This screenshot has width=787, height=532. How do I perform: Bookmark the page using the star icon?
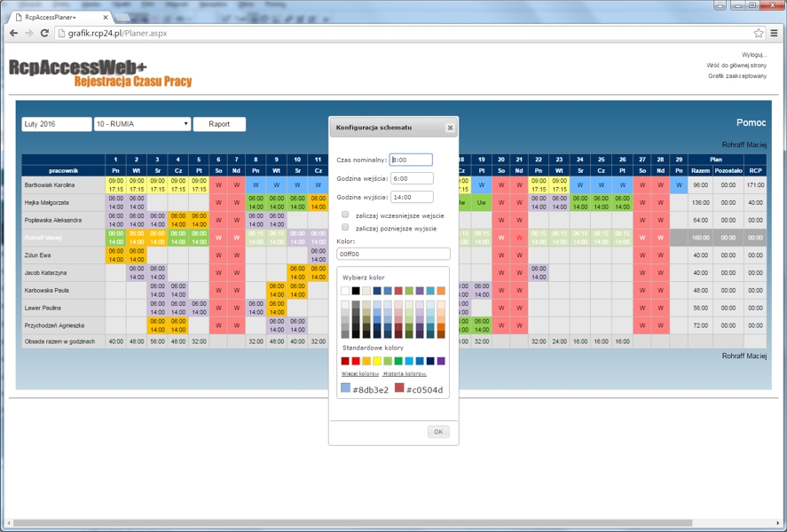[759, 33]
